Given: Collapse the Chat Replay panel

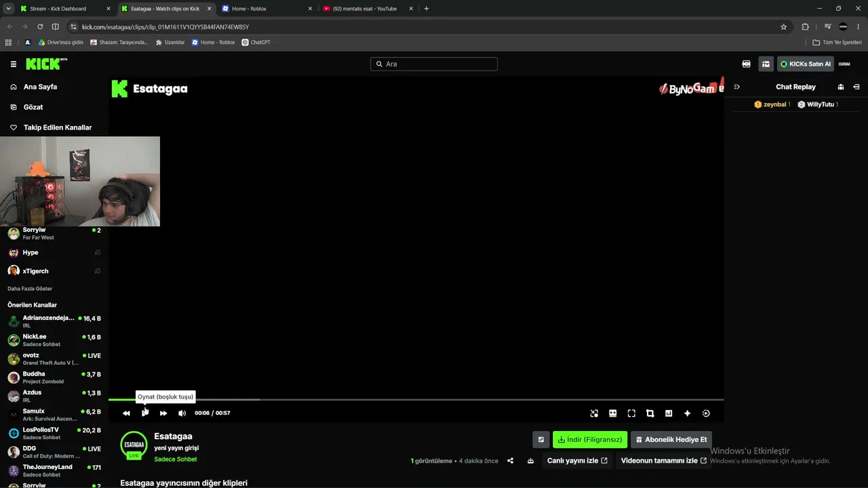Looking at the screenshot, I should 736,87.
